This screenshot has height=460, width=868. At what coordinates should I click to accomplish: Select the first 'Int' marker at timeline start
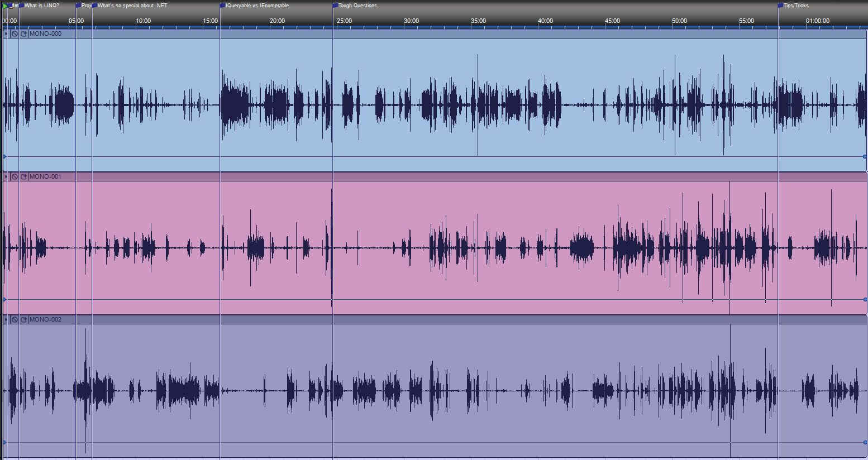point(13,6)
